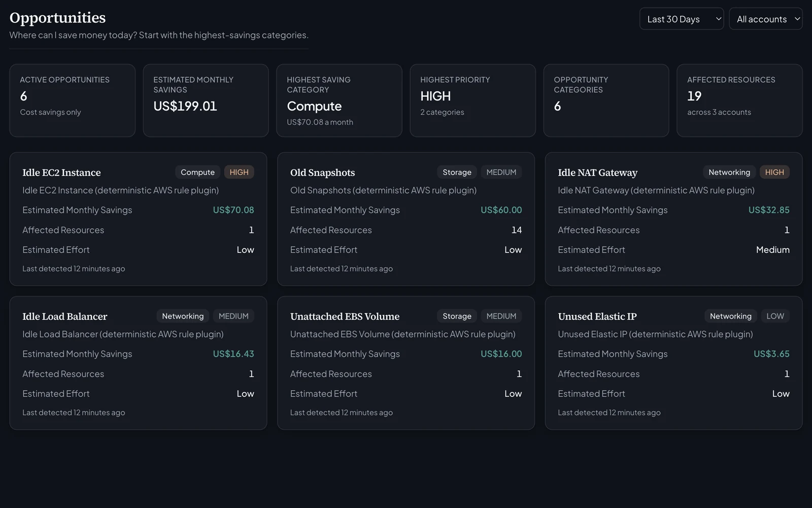Click the Networking tag on Idle Load Balancer
The width and height of the screenshot is (812, 508).
pyautogui.click(x=183, y=316)
